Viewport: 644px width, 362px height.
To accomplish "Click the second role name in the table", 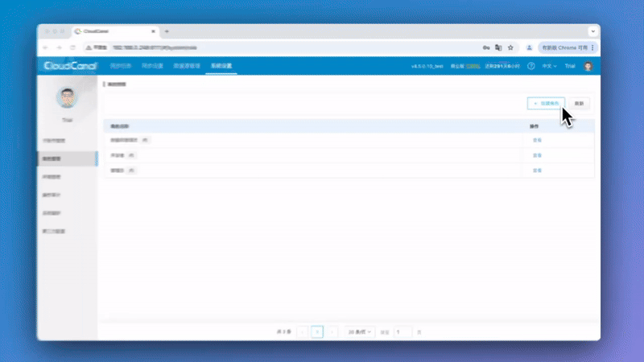I will 118,155.
